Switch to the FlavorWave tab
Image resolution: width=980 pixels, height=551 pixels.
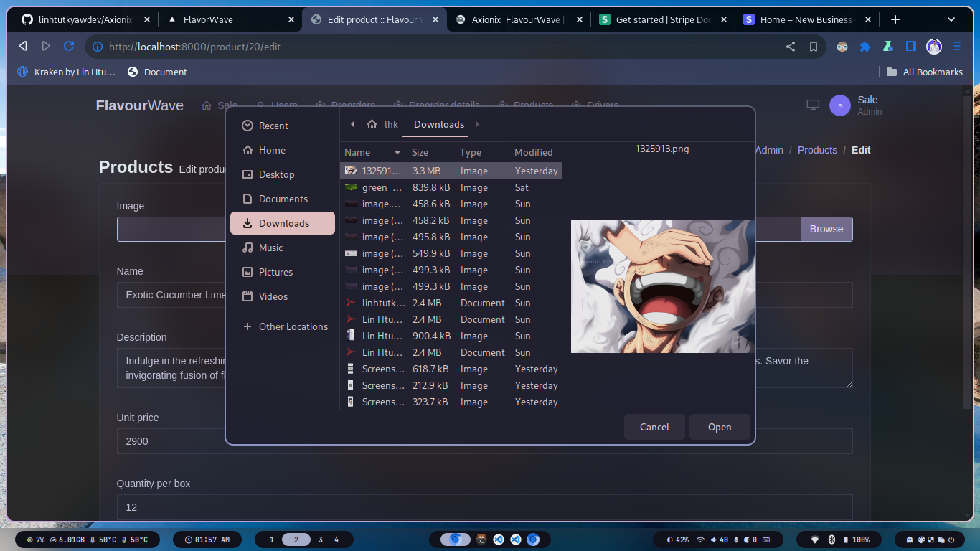[230, 20]
